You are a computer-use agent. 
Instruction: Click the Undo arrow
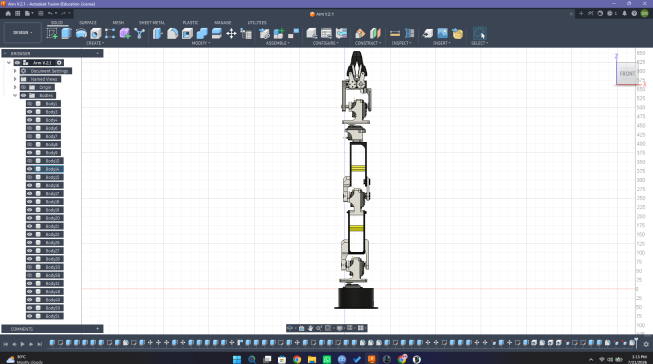point(50,13)
